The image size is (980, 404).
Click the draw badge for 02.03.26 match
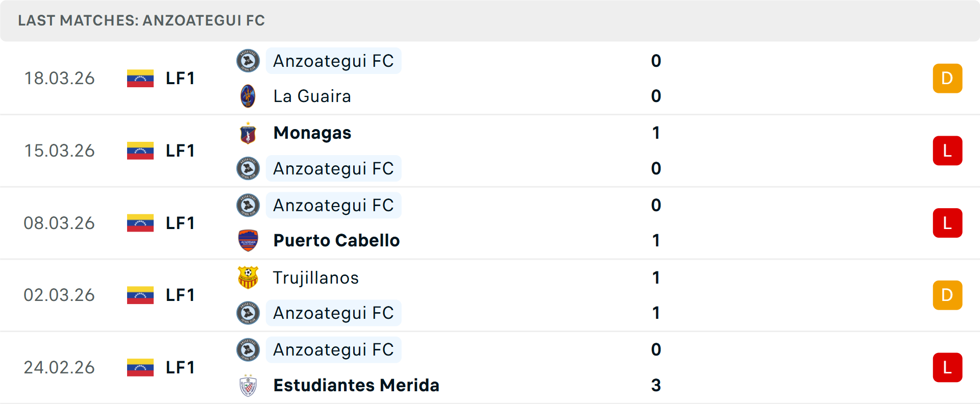click(947, 295)
